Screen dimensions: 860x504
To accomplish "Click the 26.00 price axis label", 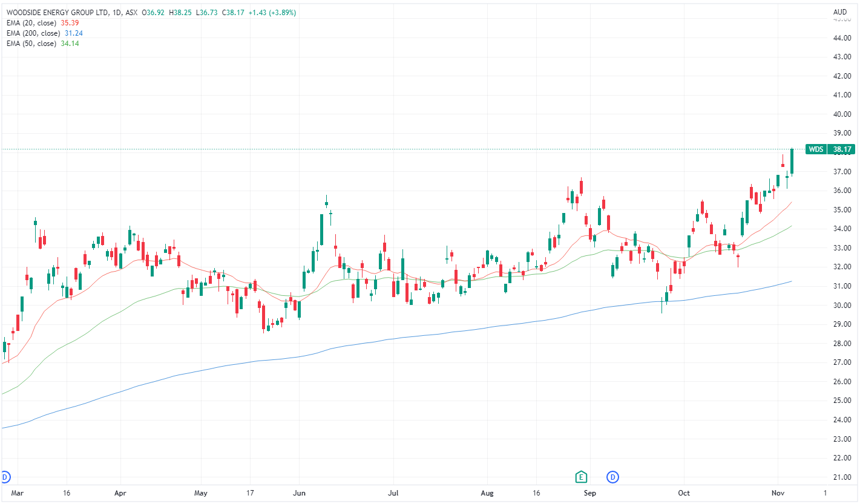I will pos(842,382).
